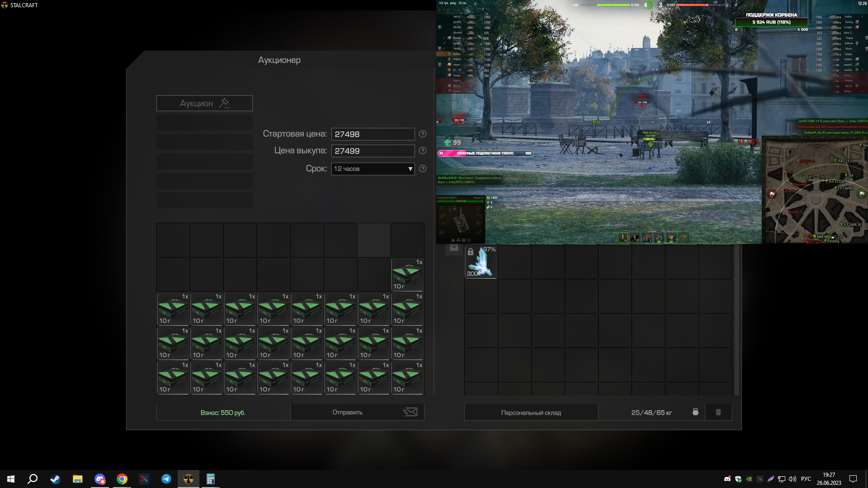Click the Отправить button
The width and height of the screenshot is (868, 488).
[357, 412]
